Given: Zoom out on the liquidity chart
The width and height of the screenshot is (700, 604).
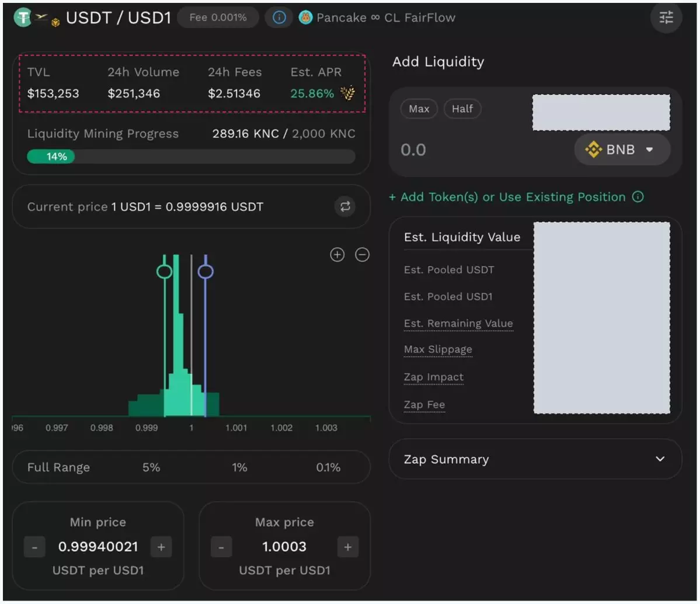Looking at the screenshot, I should pos(363,255).
